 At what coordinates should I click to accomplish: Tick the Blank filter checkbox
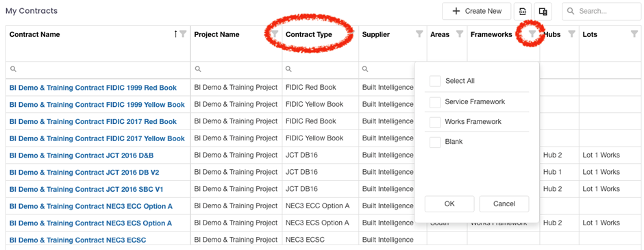(x=435, y=142)
